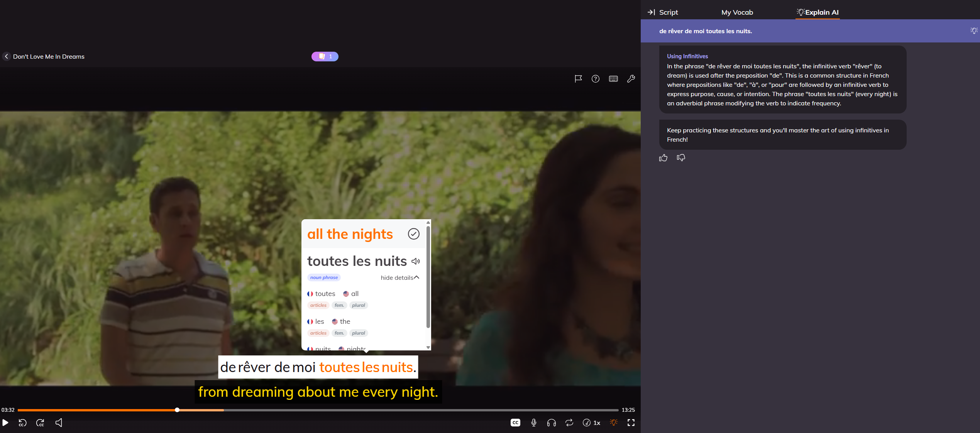Click the 13:25 total duration
The height and width of the screenshot is (433, 980).
pos(628,410)
